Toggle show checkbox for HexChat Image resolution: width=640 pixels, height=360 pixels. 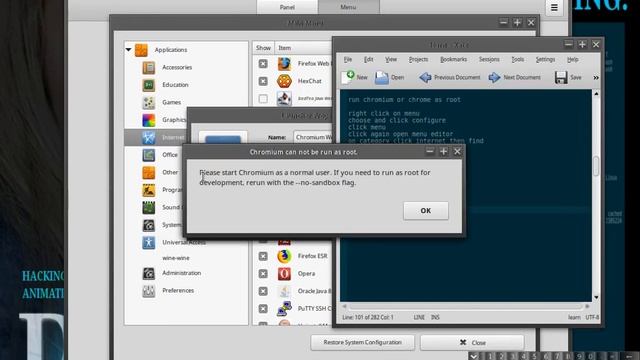click(x=263, y=81)
